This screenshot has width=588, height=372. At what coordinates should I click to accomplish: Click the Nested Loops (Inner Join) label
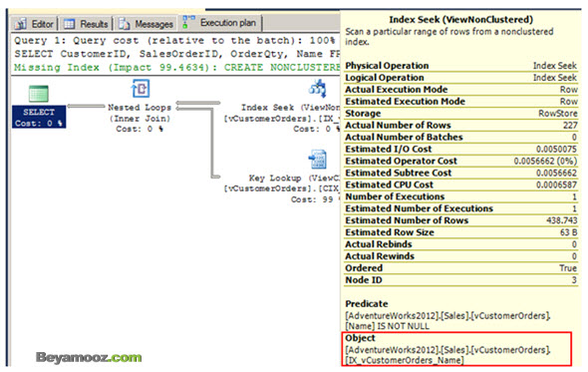[140, 113]
